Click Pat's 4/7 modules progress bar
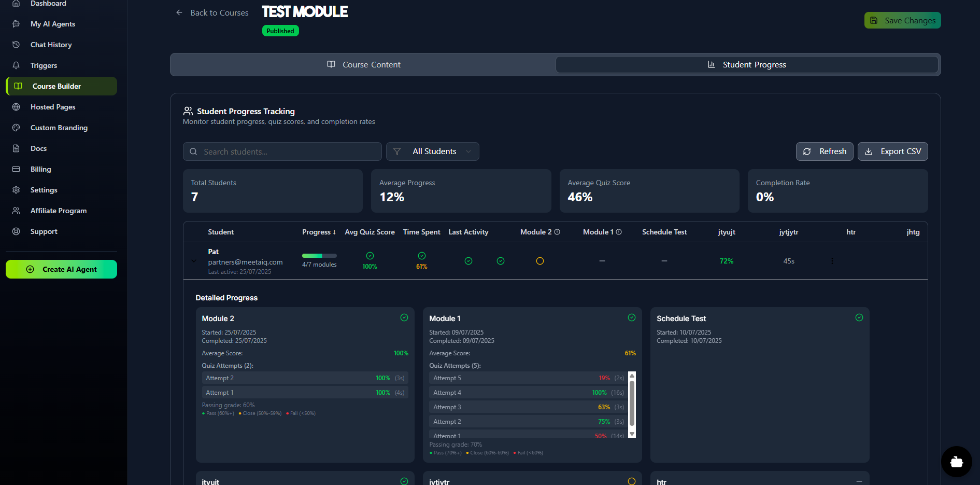980x485 pixels. pos(319,256)
